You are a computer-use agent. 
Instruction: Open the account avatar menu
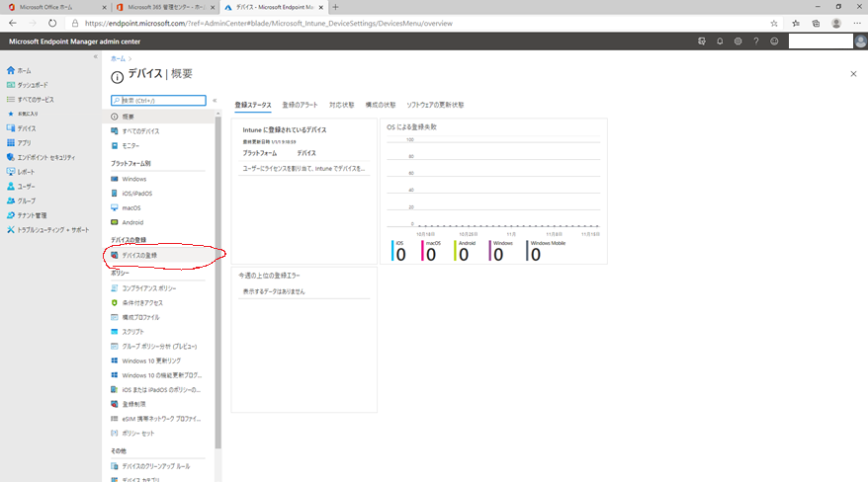tap(860, 41)
